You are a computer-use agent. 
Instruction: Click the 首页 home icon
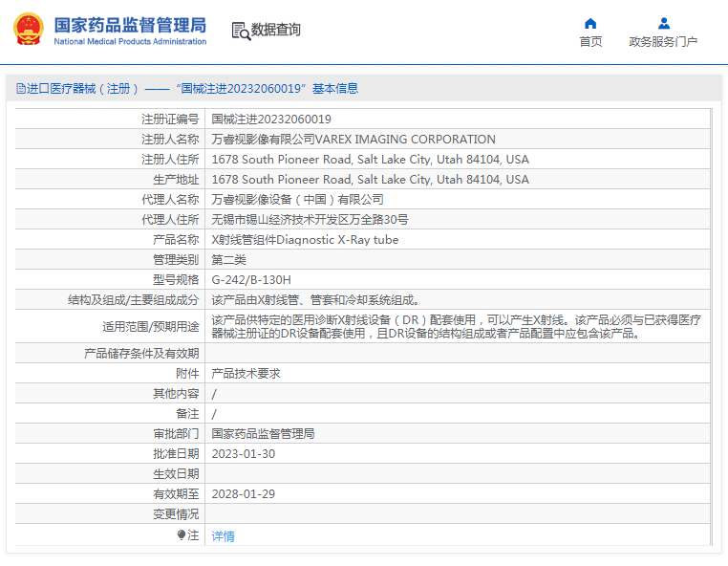tap(590, 23)
